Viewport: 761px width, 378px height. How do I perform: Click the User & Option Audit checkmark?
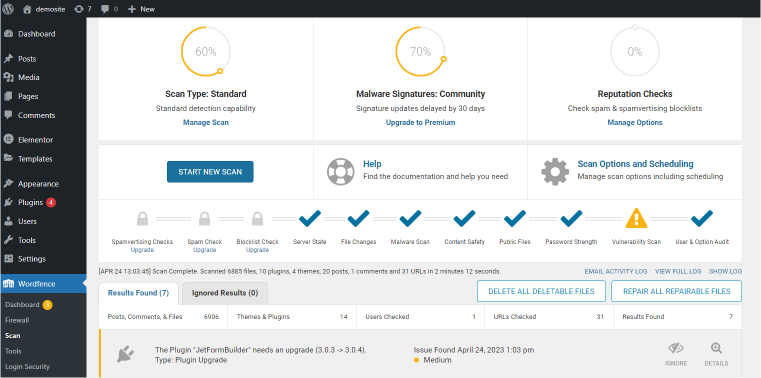pyautogui.click(x=702, y=218)
